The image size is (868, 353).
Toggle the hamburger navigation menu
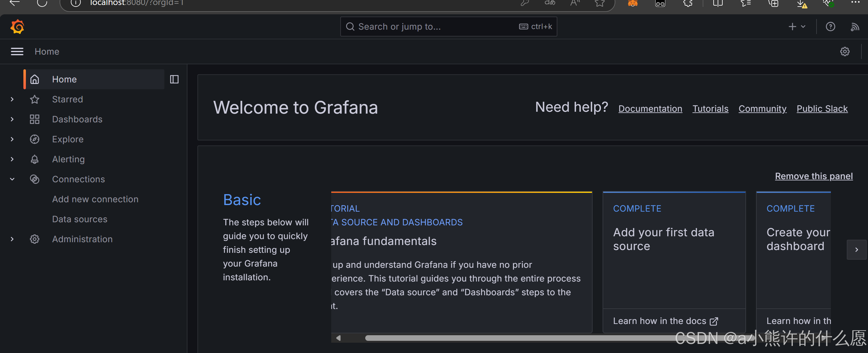coord(17,51)
